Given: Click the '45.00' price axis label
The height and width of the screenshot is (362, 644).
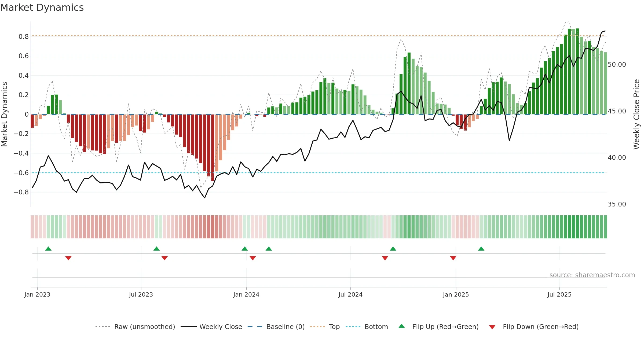Looking at the screenshot, I should point(617,111).
